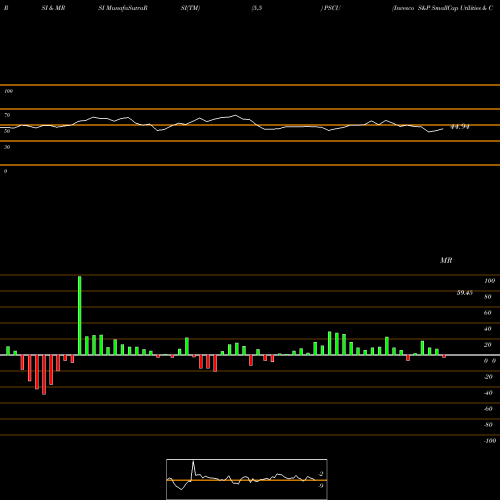Click the MR axis label -40

coord(488,393)
